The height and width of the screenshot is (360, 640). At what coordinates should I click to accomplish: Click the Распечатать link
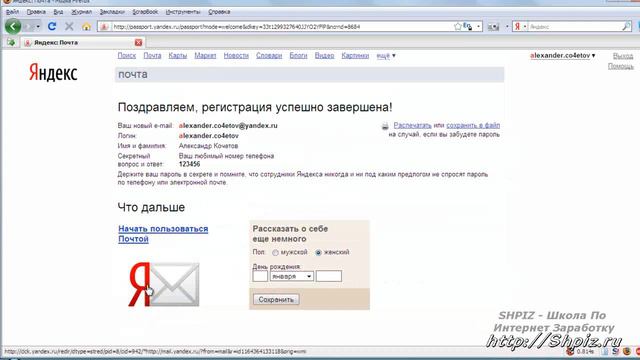coord(412,125)
